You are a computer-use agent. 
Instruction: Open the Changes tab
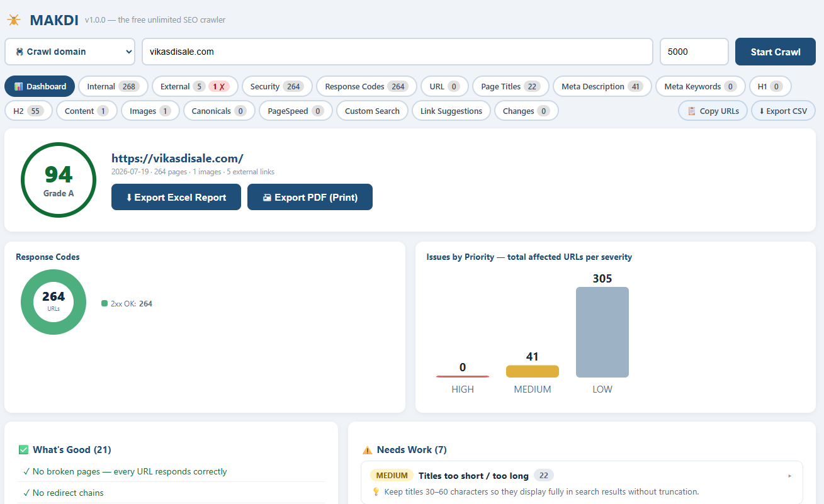click(526, 111)
